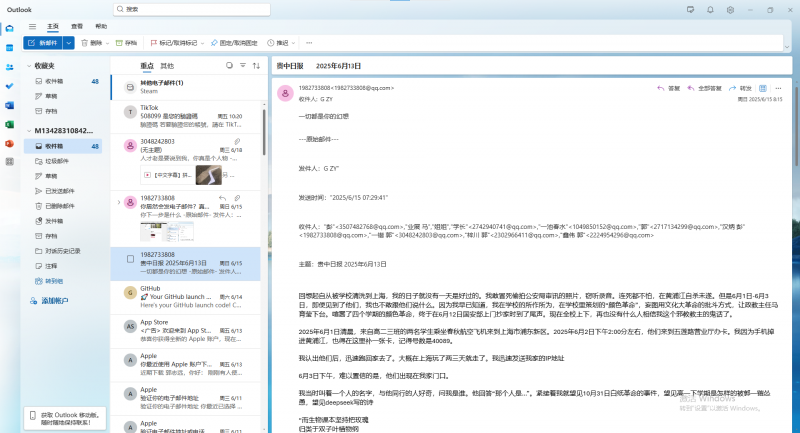800x433 pixels.
Task: Select the 其他 (Other) inbox tab
Action: tap(167, 66)
